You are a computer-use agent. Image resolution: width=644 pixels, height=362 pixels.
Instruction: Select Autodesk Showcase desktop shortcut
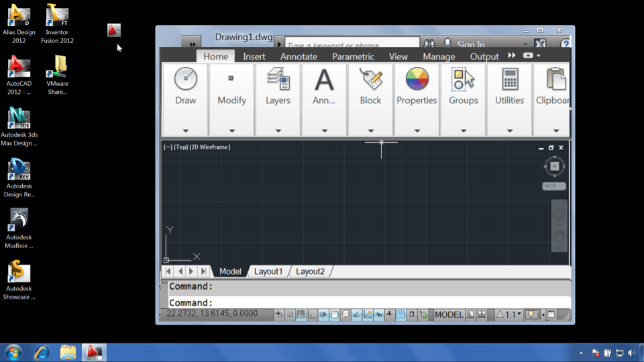pyautogui.click(x=19, y=280)
